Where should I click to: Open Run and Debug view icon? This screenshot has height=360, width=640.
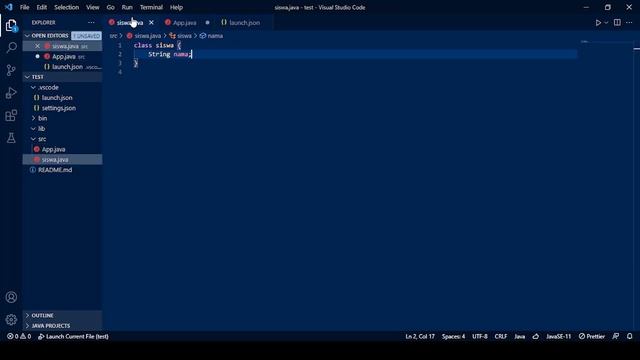[11, 93]
